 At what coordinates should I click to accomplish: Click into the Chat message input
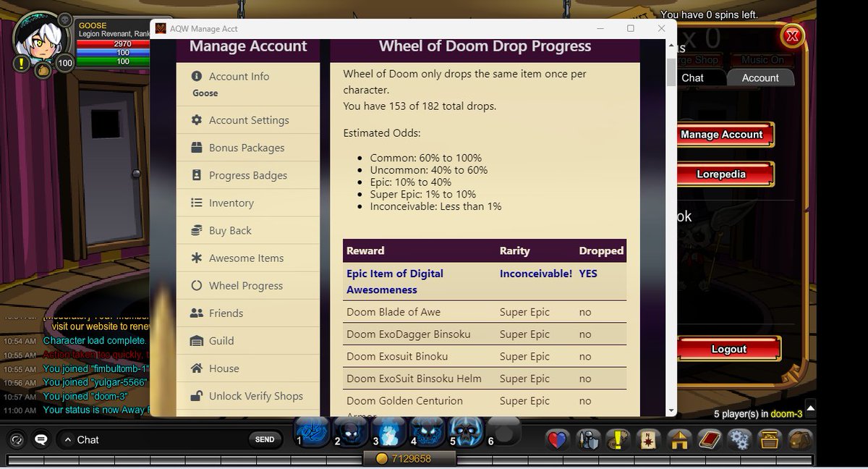[x=161, y=439]
